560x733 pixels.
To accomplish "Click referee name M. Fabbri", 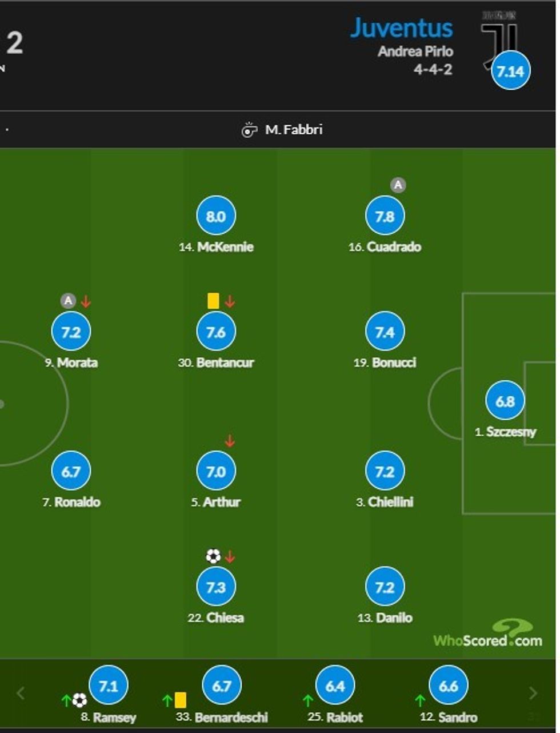I will 294,130.
